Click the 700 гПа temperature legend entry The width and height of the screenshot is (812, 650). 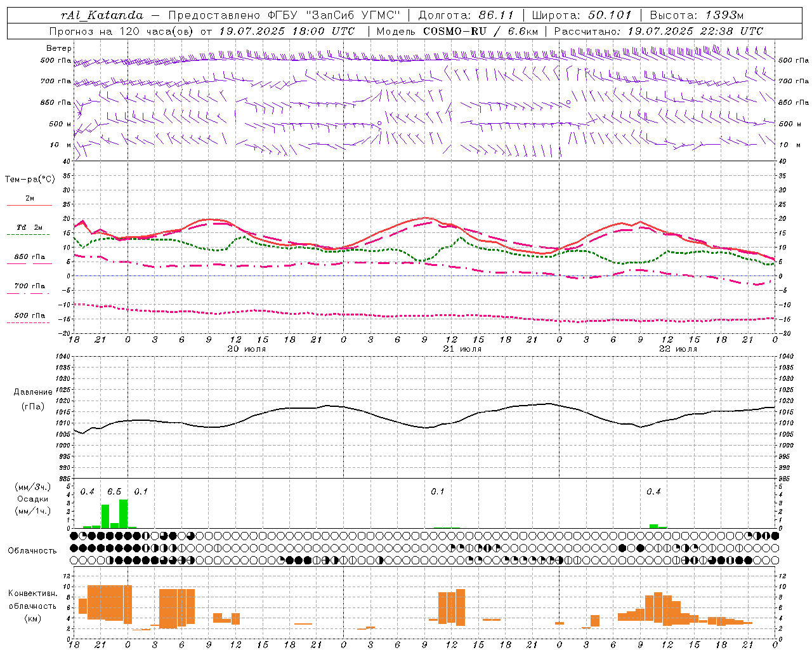click(29, 286)
